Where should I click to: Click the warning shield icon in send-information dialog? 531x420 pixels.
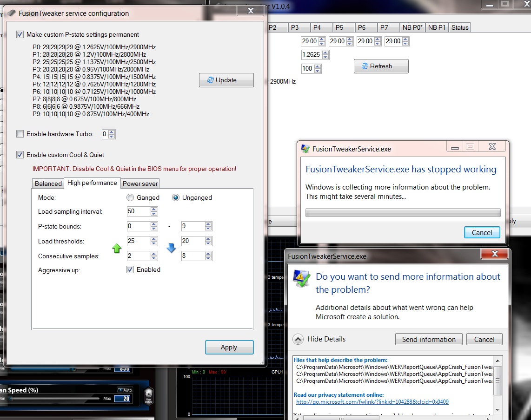301,279
